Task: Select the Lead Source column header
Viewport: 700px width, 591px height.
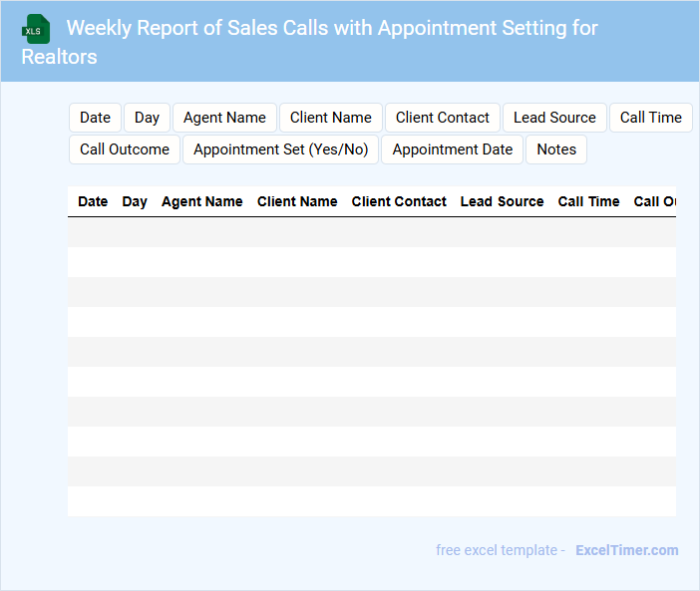Action: (x=502, y=201)
